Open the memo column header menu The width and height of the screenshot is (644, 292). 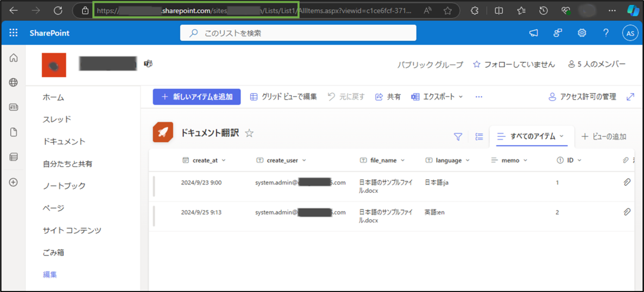click(510, 160)
